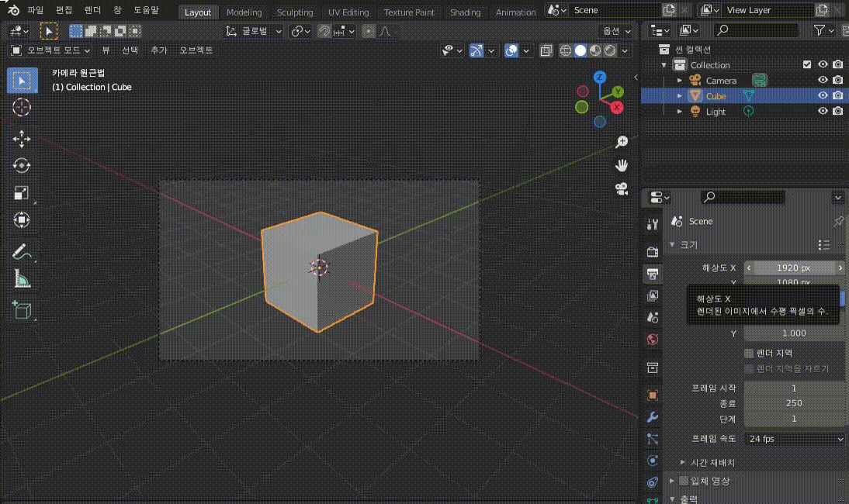
Task: Open the 오브젝트 모드 mode dropdown
Action: [x=51, y=50]
